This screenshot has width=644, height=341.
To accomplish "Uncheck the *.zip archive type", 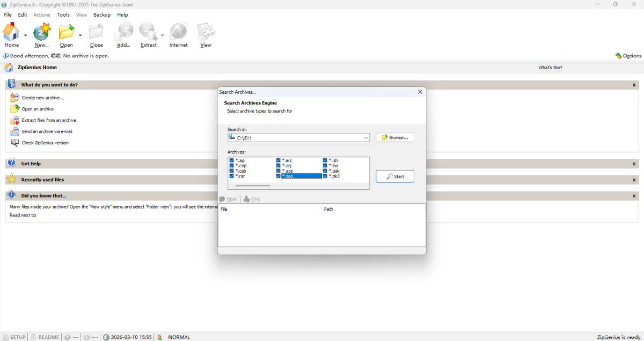I will pyautogui.click(x=231, y=160).
